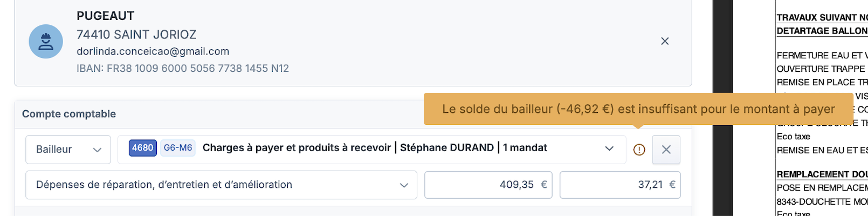Remove the PUGEAUT supplier with the X
This screenshot has width=868, height=216.
[665, 41]
